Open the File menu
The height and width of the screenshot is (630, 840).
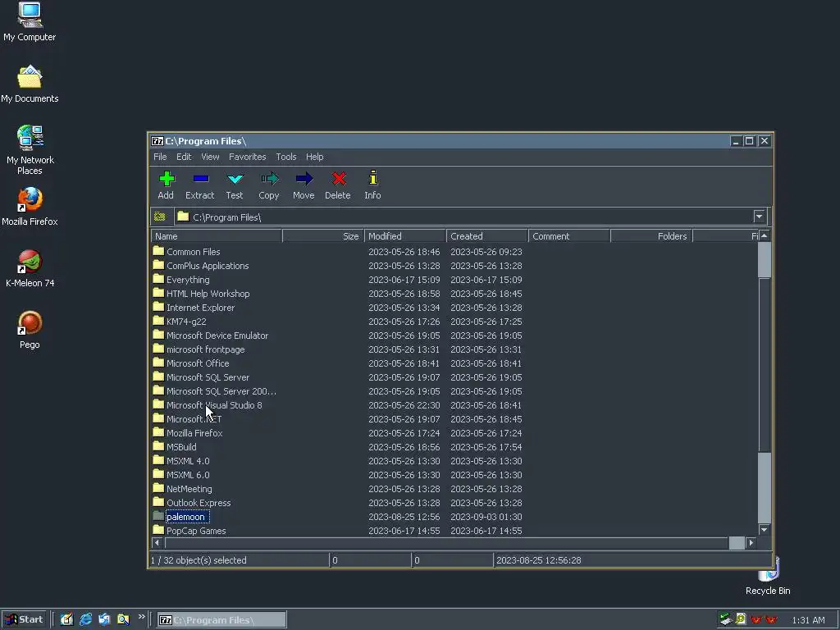tap(160, 157)
